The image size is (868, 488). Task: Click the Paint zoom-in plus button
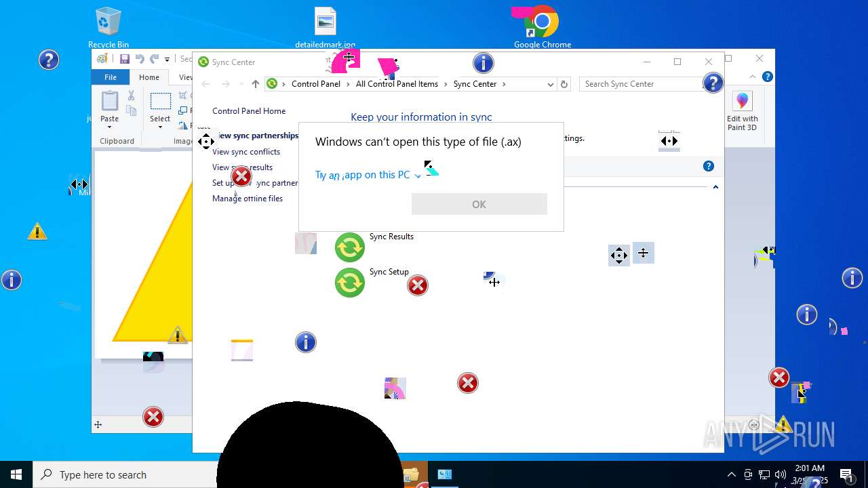tap(754, 425)
